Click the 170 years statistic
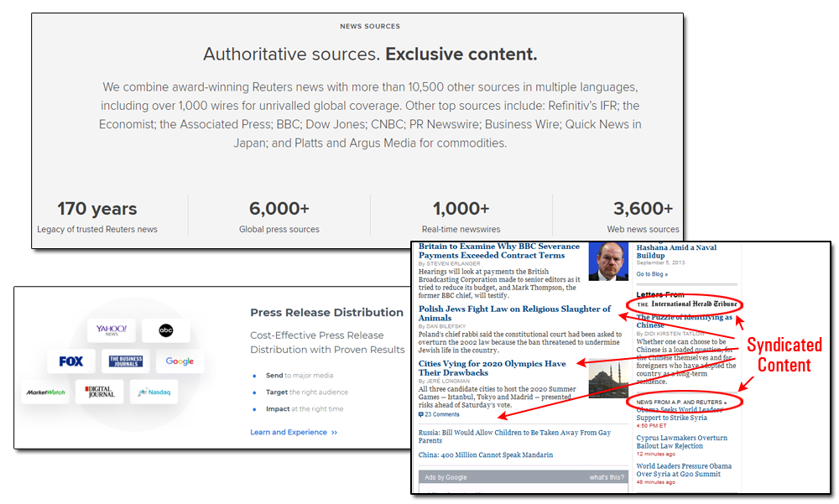Viewport: 839px width, 504px height. point(97,209)
